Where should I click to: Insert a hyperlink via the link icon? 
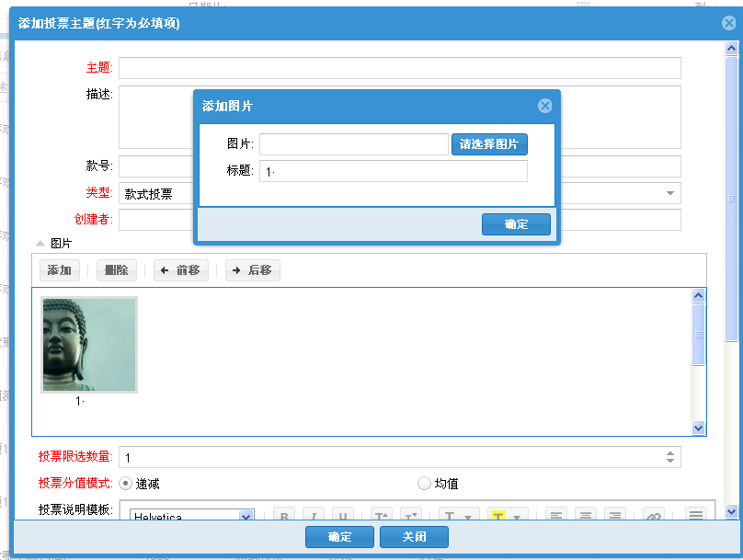[x=654, y=515]
